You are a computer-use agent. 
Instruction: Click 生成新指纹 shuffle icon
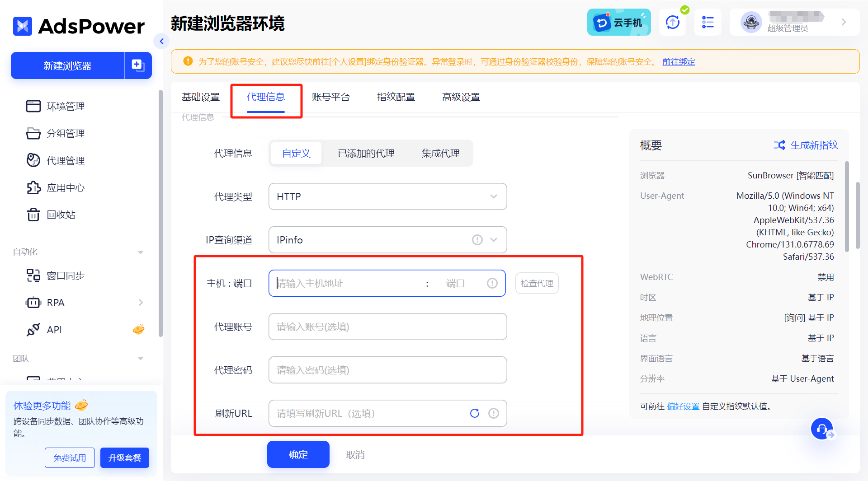point(779,145)
